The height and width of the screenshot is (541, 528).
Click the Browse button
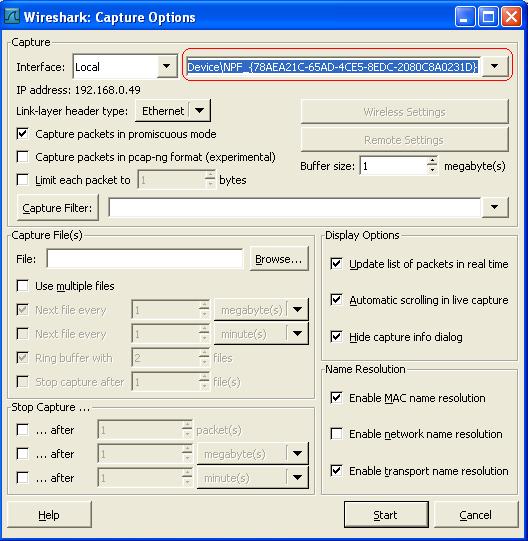[x=279, y=259]
